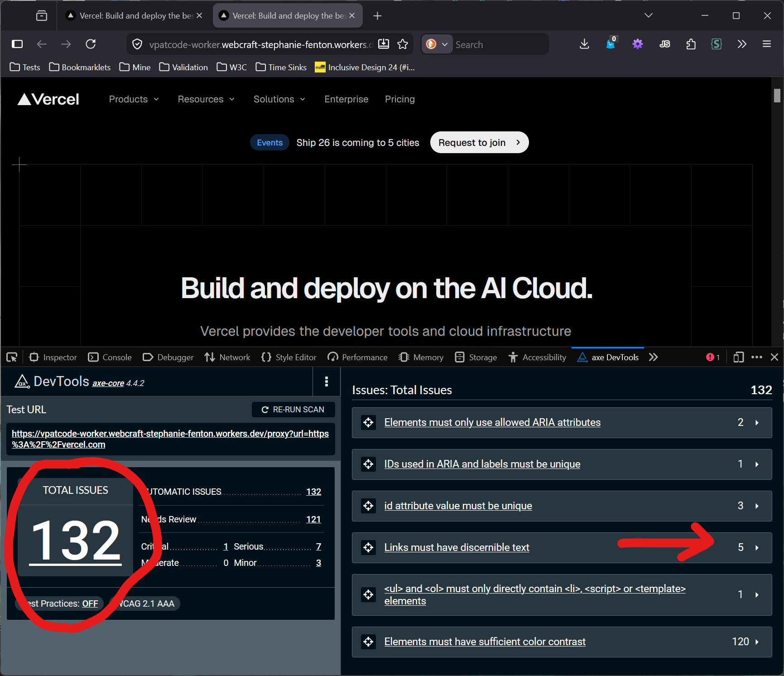Expand 'id attribute value must be unique' row
This screenshot has height=676, width=784.
[757, 506]
